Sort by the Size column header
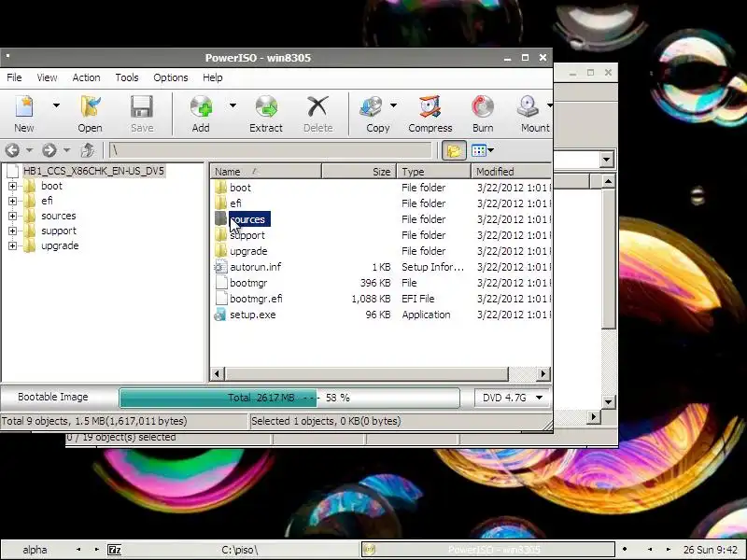 pyautogui.click(x=359, y=172)
